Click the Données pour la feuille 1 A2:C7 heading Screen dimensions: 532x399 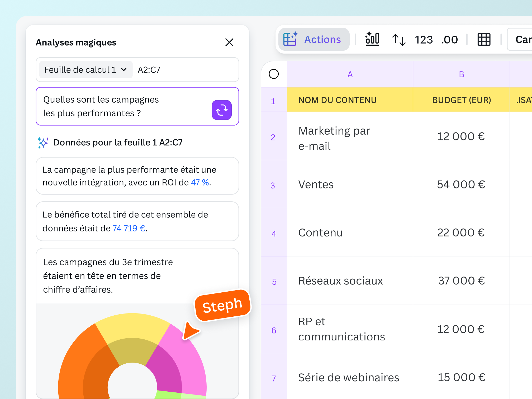pyautogui.click(x=118, y=142)
